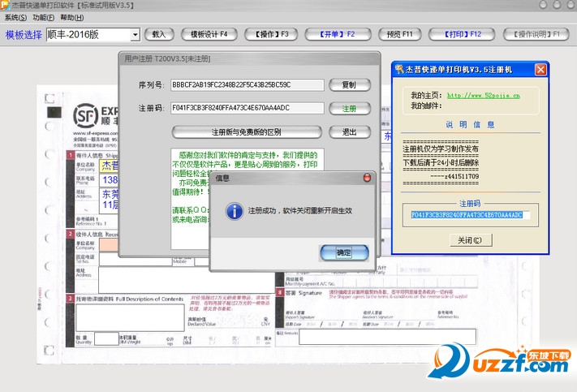Click the 注册码 registration code field
Screen dimensions: 577x392
[248, 108]
